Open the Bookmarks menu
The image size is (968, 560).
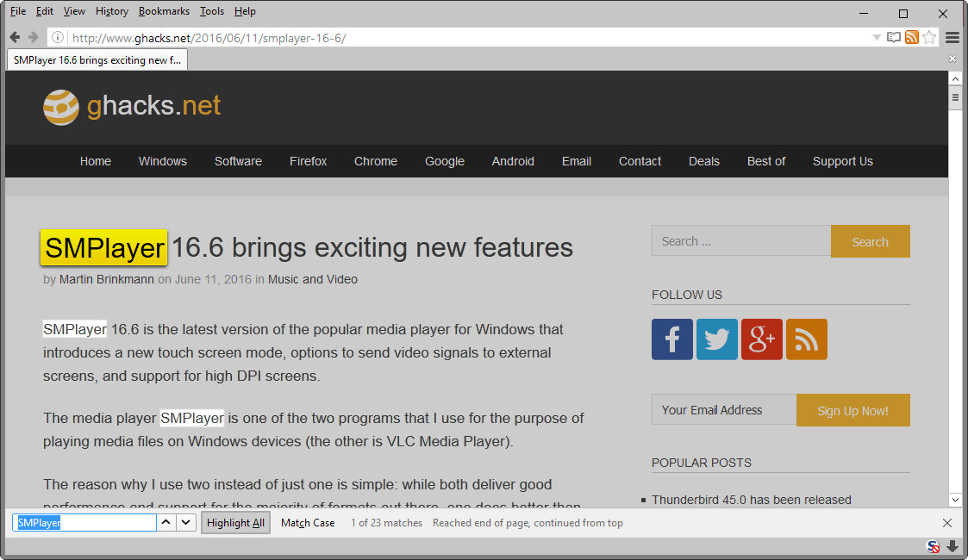[164, 11]
